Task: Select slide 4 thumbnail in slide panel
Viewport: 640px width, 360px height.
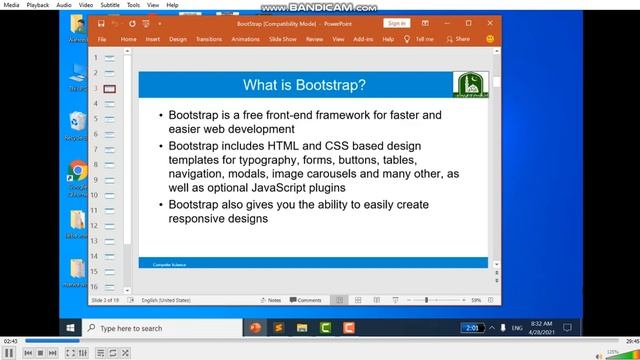Action: 109,104
